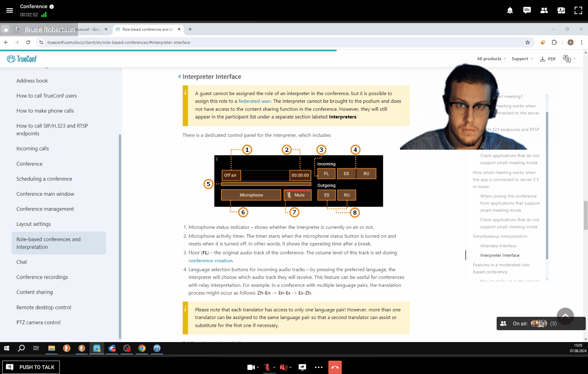This screenshot has width=588, height=374.
Task: Open How to call TrueConf users
Action: coord(46,96)
